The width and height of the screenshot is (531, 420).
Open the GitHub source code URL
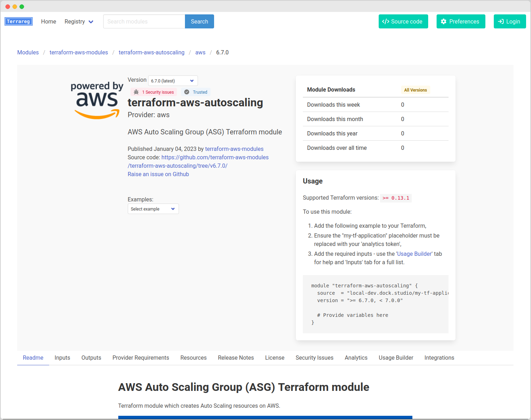click(x=215, y=157)
